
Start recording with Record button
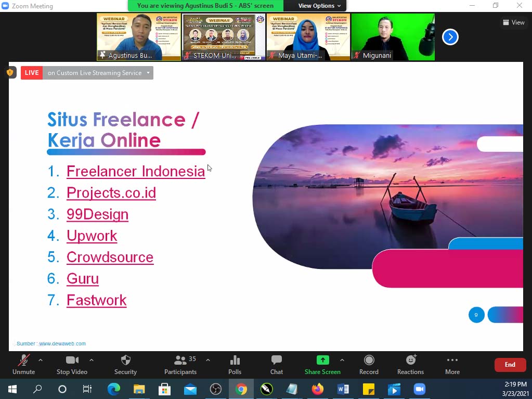pyautogui.click(x=369, y=364)
